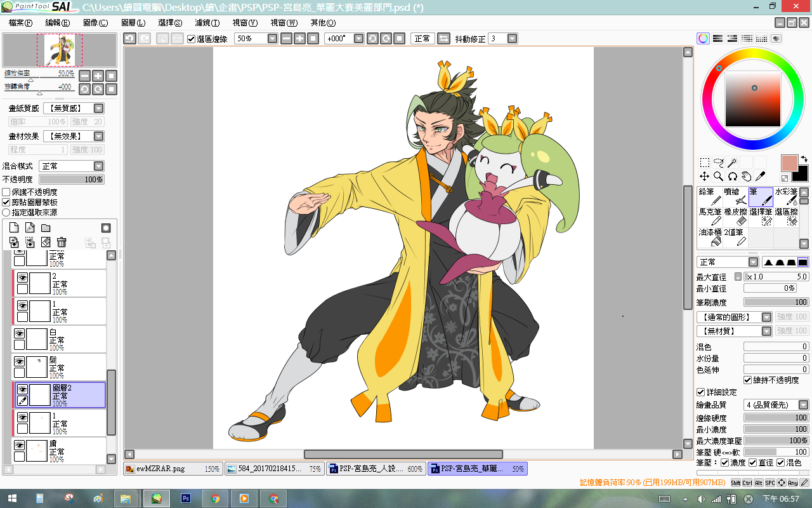Switch to 584_20170218415 document tab
Viewport: 812px width, 508px height.
tap(275, 469)
